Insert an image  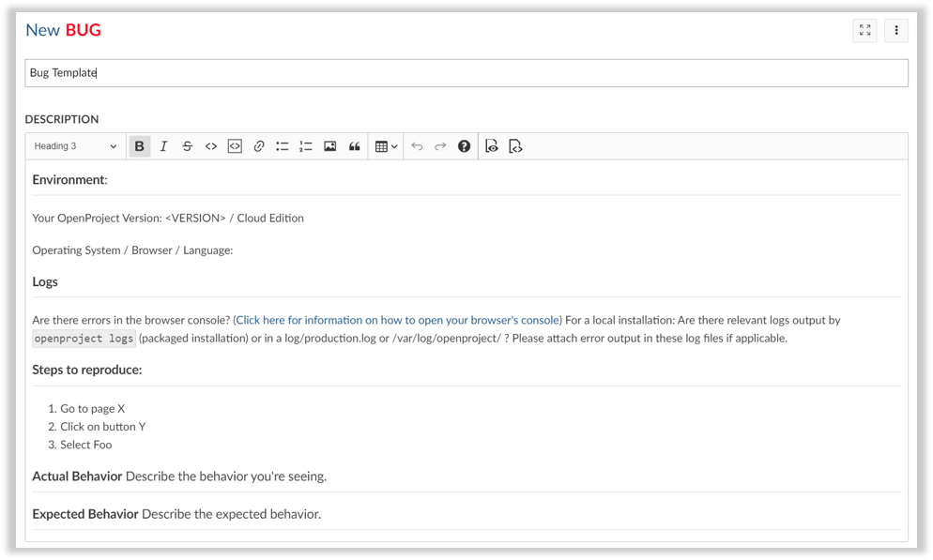click(x=329, y=145)
